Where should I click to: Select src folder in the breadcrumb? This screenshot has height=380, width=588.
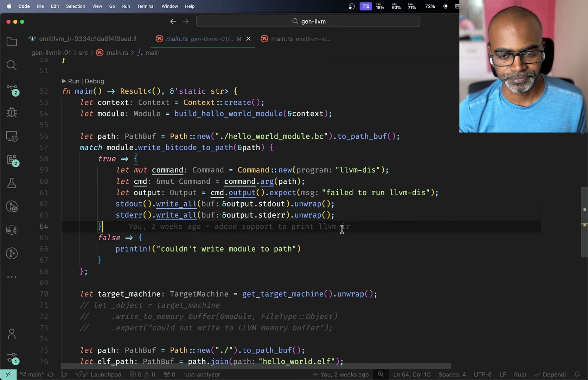coord(83,53)
